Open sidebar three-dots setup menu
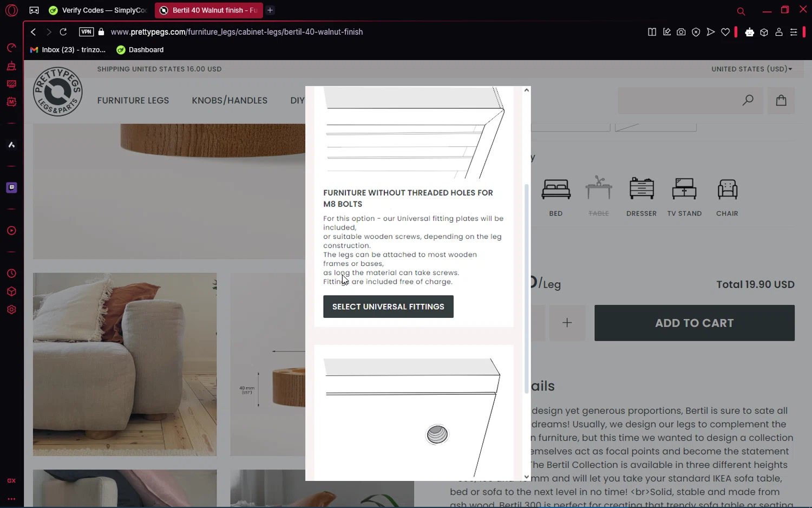 click(11, 499)
